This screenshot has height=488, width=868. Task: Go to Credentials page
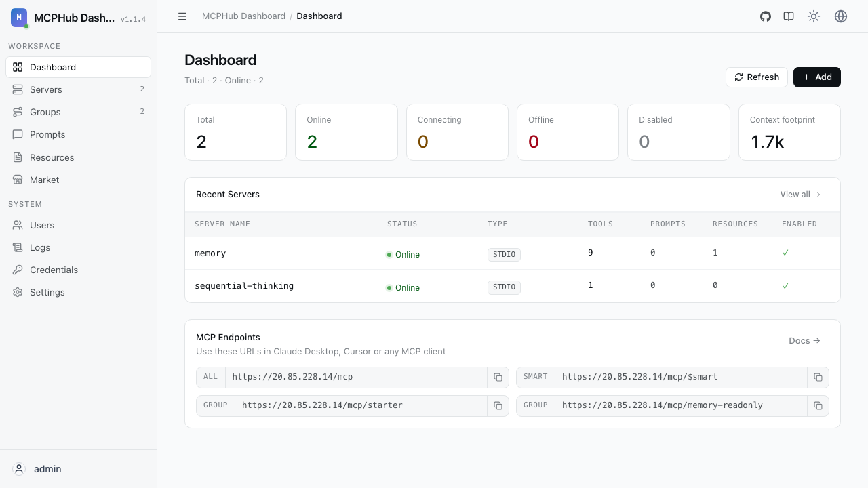pos(78,270)
